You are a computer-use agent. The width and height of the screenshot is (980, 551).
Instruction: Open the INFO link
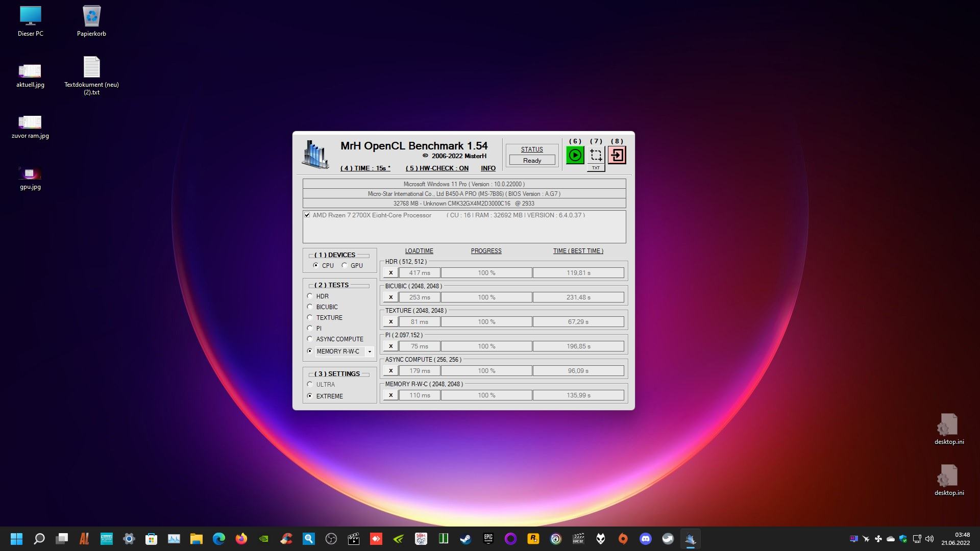(x=488, y=168)
